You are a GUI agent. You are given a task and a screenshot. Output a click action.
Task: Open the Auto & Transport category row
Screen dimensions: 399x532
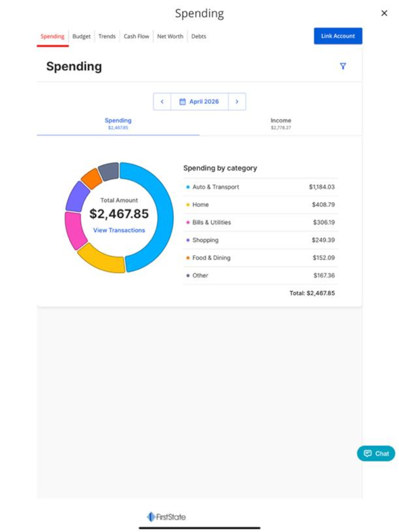point(260,187)
